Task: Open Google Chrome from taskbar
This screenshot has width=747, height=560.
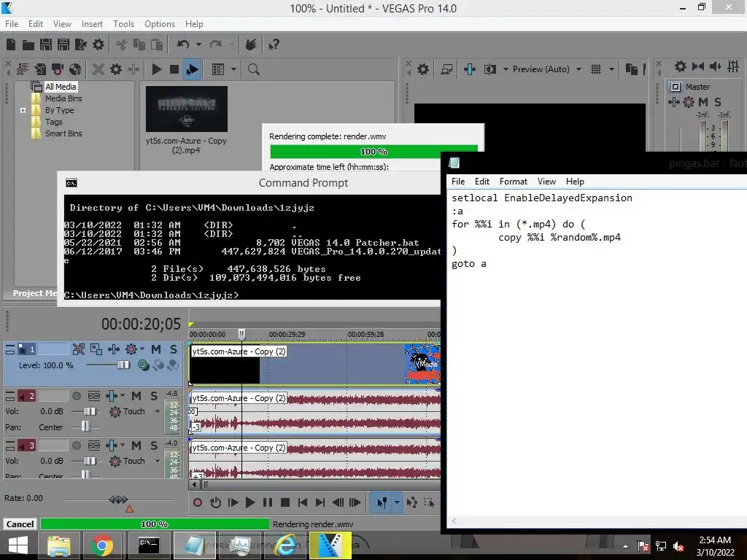Action: [x=102, y=545]
